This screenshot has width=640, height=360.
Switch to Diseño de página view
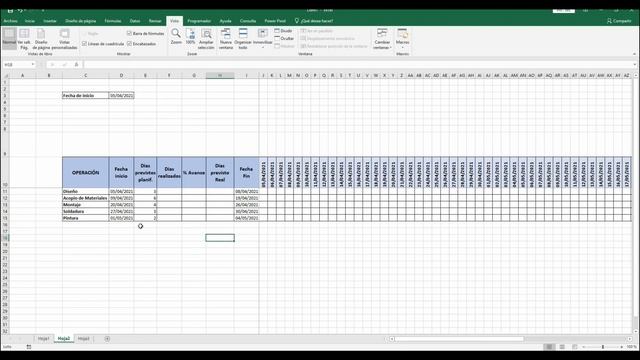coord(41,39)
